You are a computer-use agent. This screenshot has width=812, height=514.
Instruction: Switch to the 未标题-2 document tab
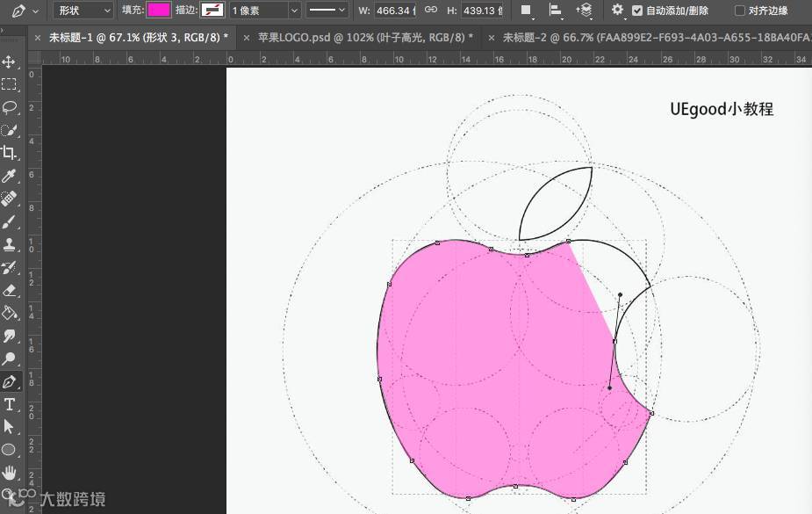pyautogui.click(x=657, y=37)
